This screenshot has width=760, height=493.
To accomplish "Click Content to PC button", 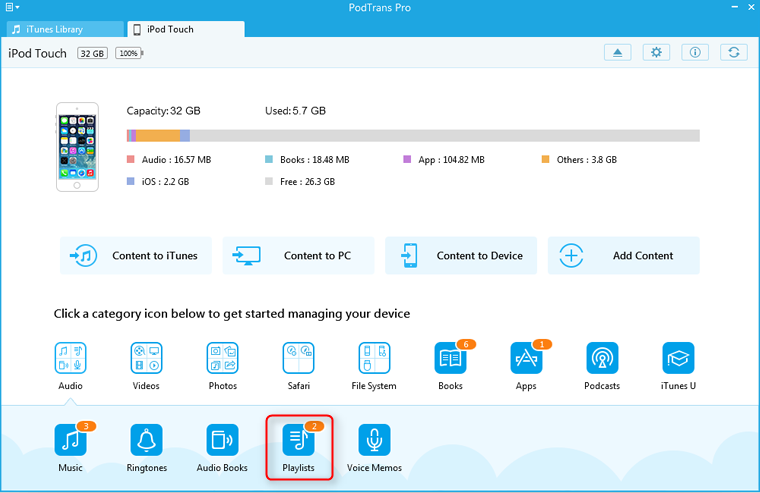I will [299, 256].
